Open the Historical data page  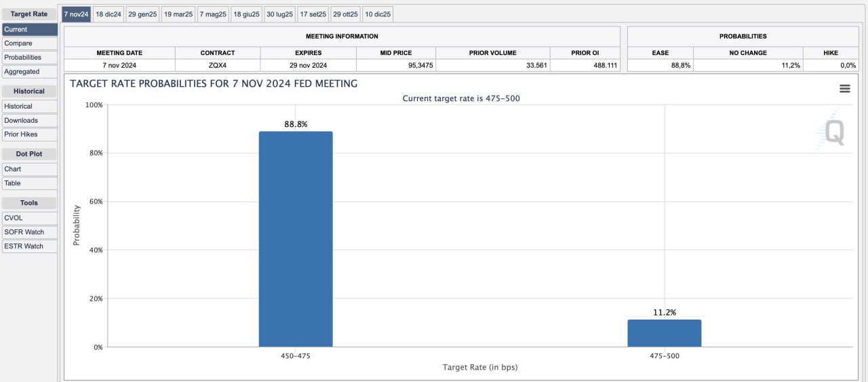pyautogui.click(x=29, y=107)
